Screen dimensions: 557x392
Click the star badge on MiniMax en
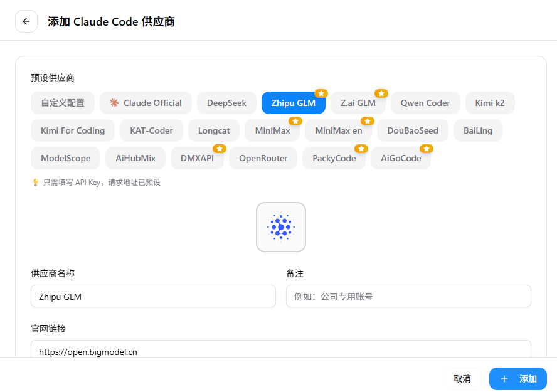[x=368, y=121]
